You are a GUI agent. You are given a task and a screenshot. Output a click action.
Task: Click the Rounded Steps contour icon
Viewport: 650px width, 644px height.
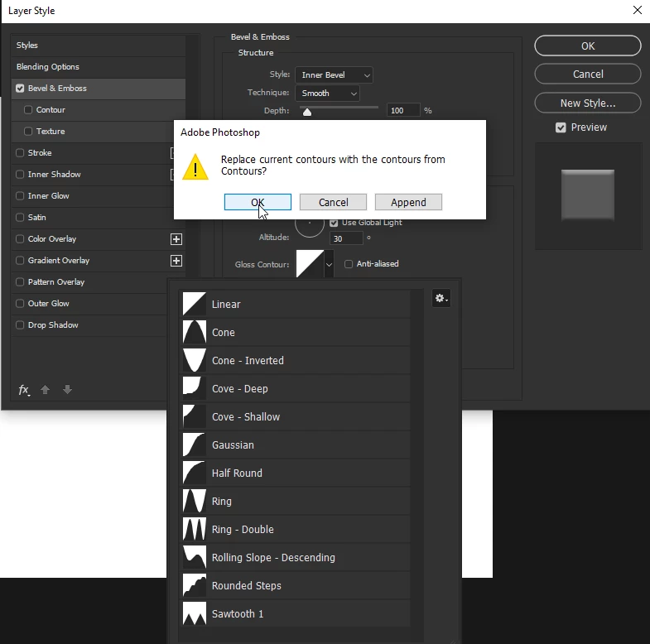coord(195,585)
